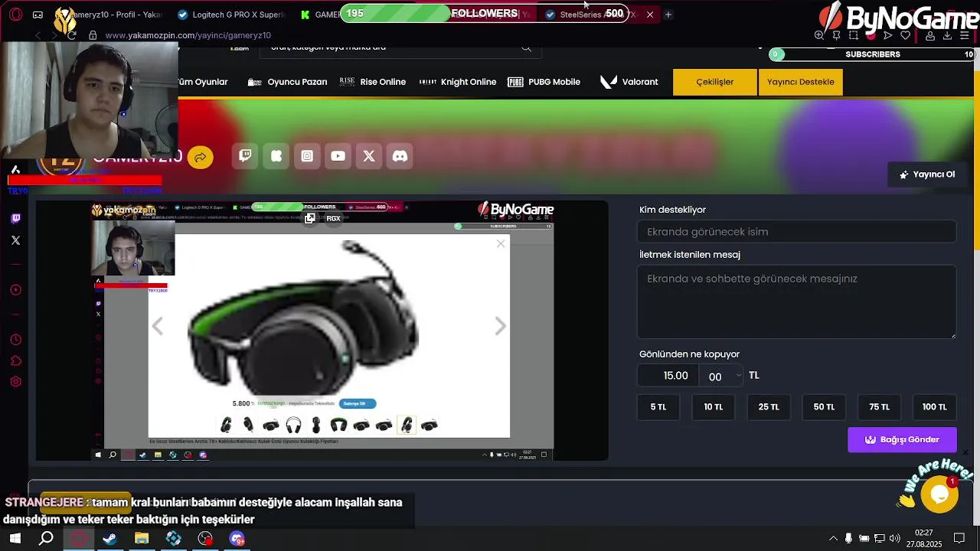Image resolution: width=980 pixels, height=551 pixels.
Task: Select the 5 TL donation amount
Action: [x=658, y=407]
